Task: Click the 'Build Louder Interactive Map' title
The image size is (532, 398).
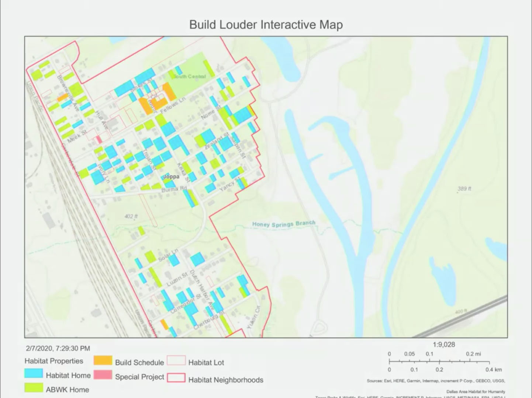Action: pos(266,25)
